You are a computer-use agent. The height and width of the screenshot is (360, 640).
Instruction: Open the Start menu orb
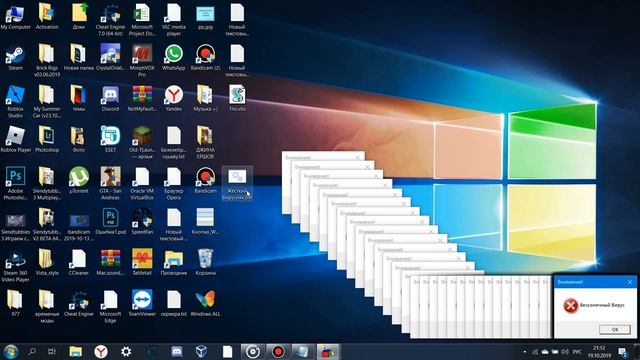point(11,351)
